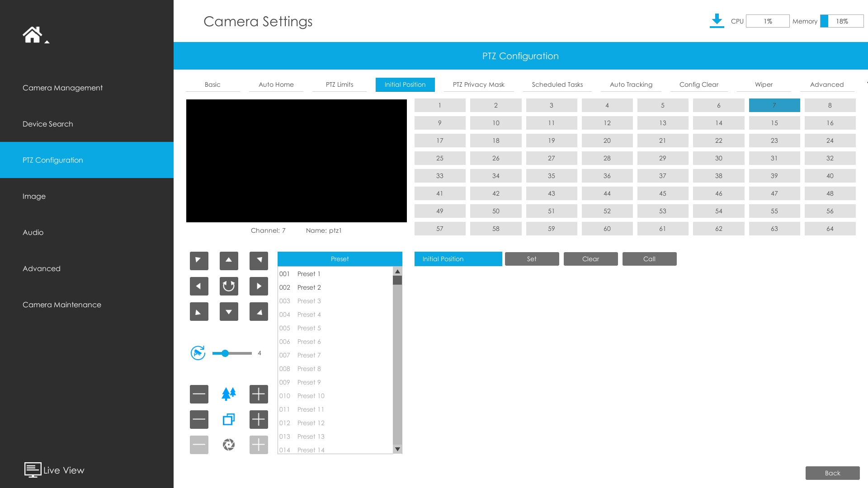Select channel 15 in the channel grid
The height and width of the screenshot is (488, 868).
click(774, 123)
